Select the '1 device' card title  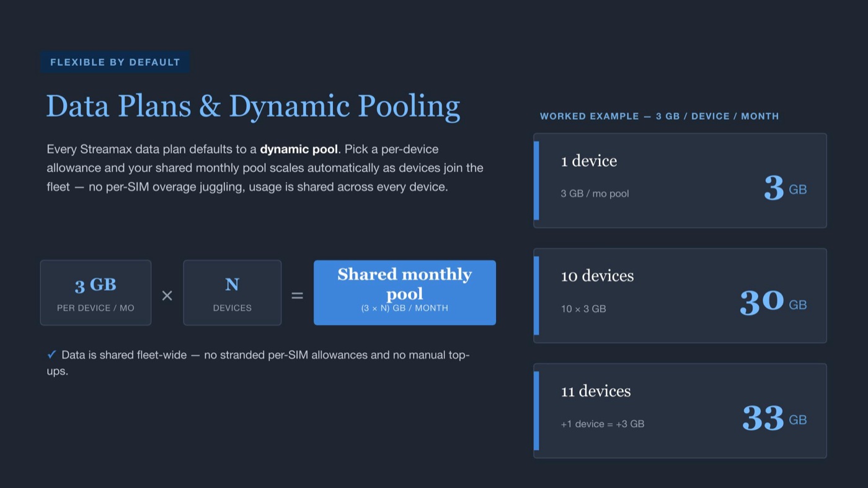[x=589, y=161]
